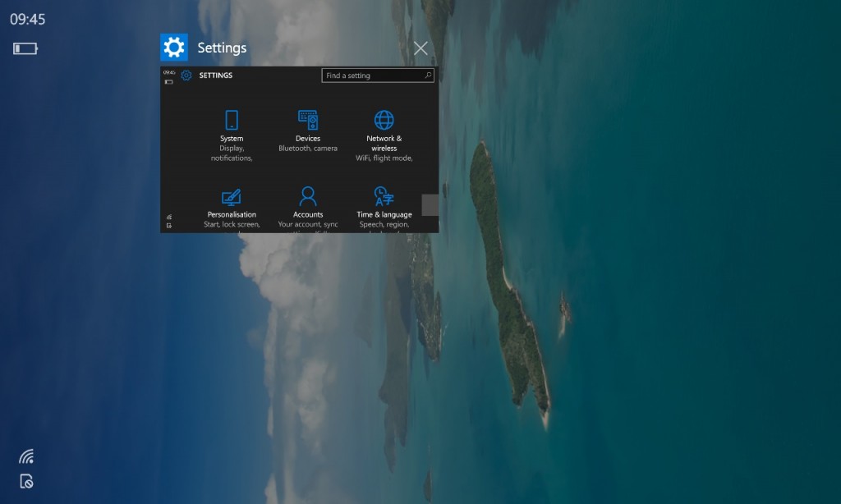Image resolution: width=841 pixels, height=504 pixels.
Task: Click the 'Speech, region,' description text
Action: pyautogui.click(x=384, y=225)
